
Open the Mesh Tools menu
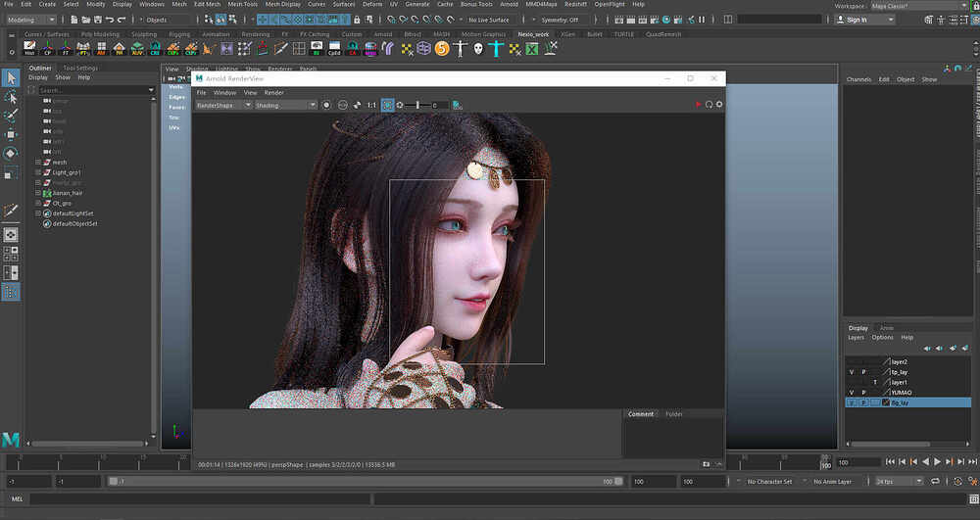tap(242, 4)
